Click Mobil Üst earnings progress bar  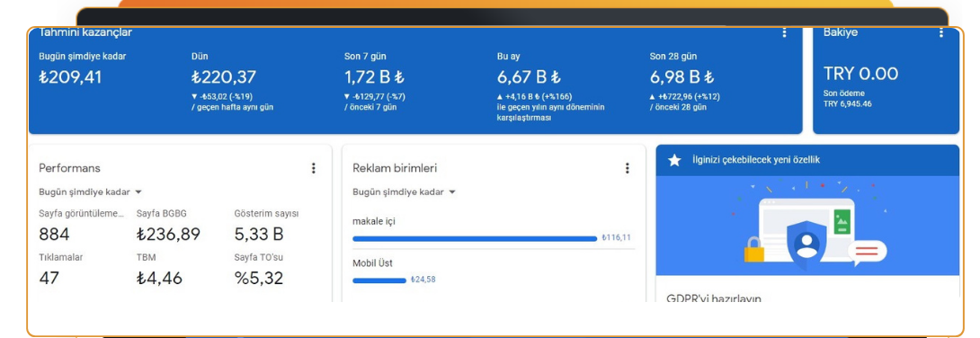379,280
